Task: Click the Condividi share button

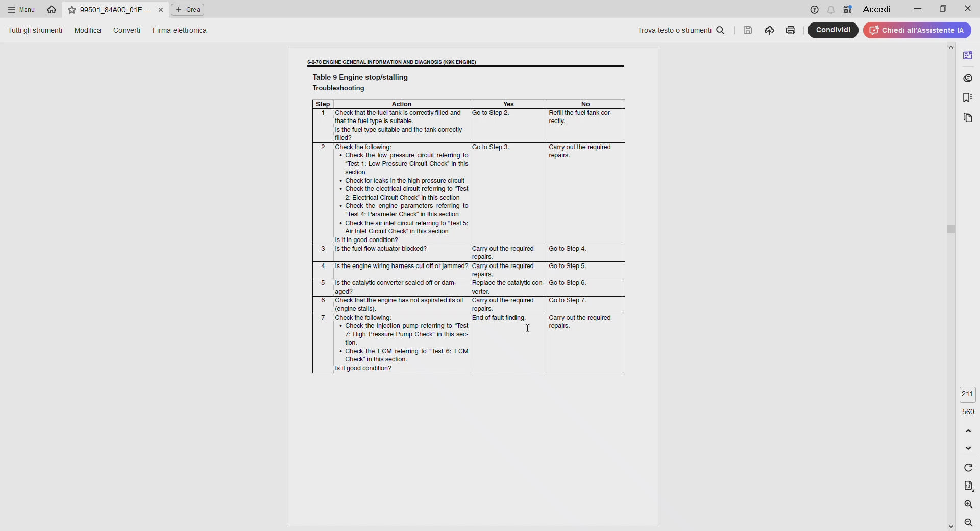Action: (833, 30)
